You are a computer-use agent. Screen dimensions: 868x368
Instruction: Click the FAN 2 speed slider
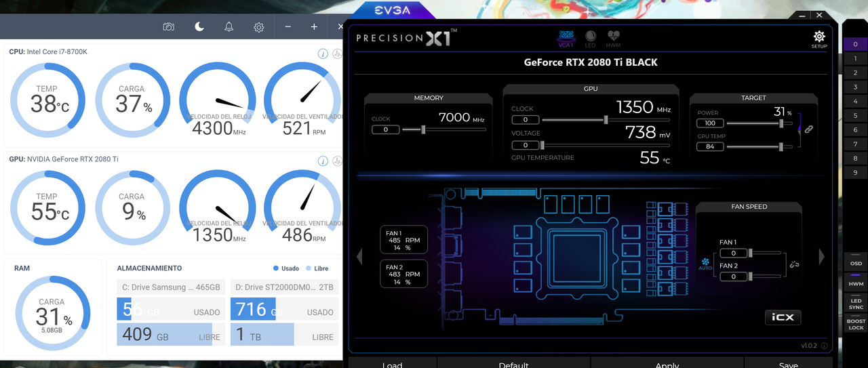(766, 277)
